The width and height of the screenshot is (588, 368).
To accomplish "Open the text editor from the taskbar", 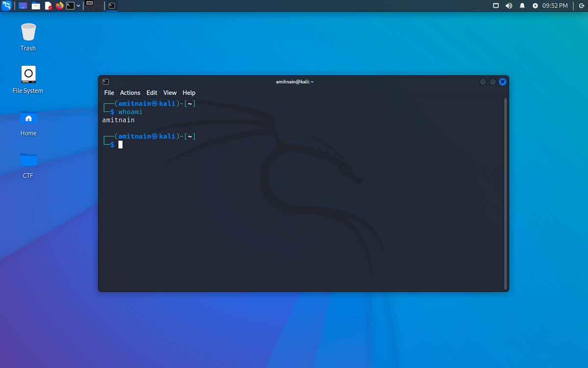I will [48, 5].
